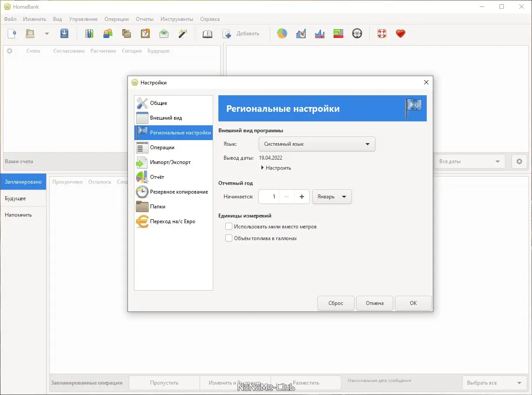This screenshot has width=532, height=395.
Task: Open the Отчеты menu
Action: (x=144, y=19)
